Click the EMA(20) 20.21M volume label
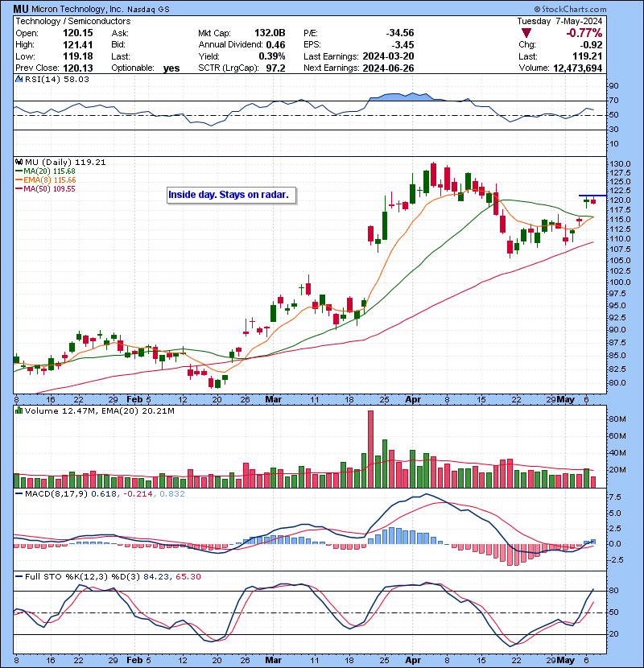The width and height of the screenshot is (644, 668). pyautogui.click(x=138, y=410)
